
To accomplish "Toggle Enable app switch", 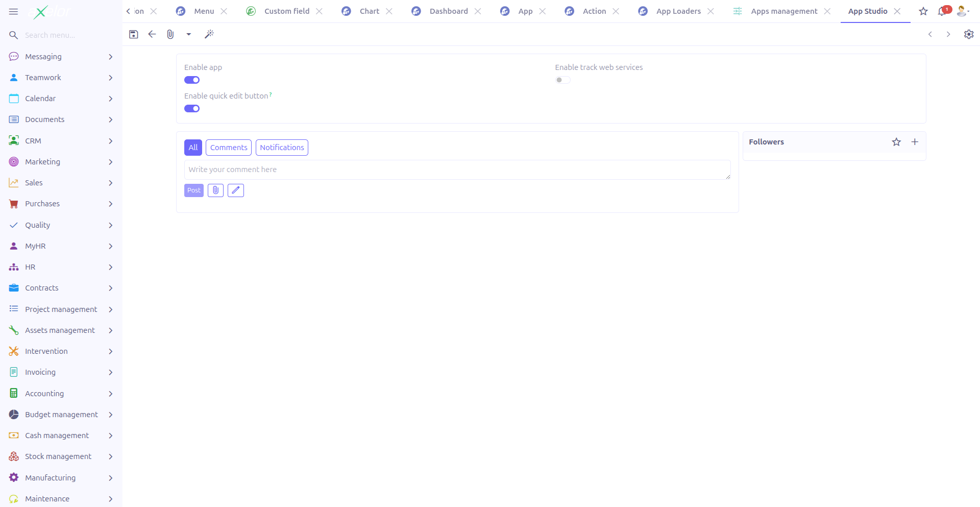I will [192, 80].
